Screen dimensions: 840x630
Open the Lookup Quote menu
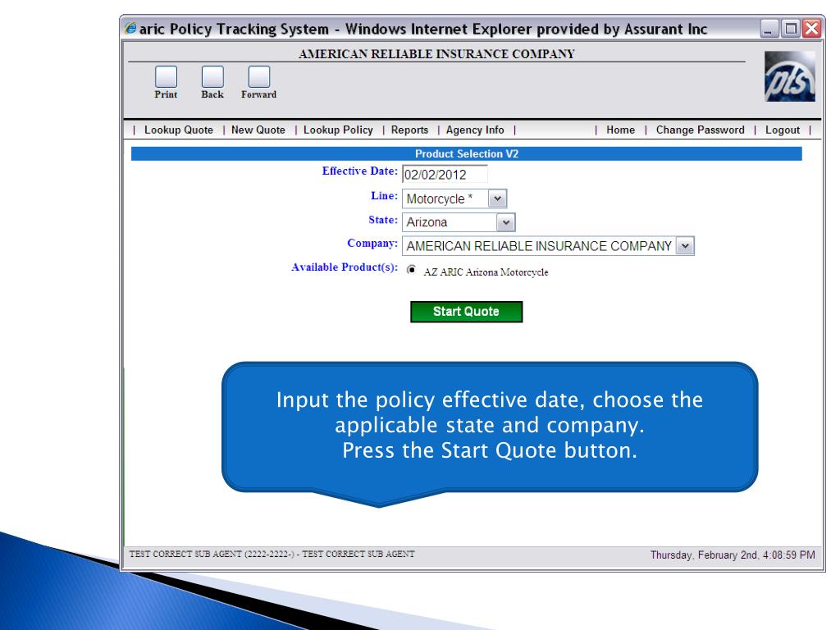[x=178, y=130]
